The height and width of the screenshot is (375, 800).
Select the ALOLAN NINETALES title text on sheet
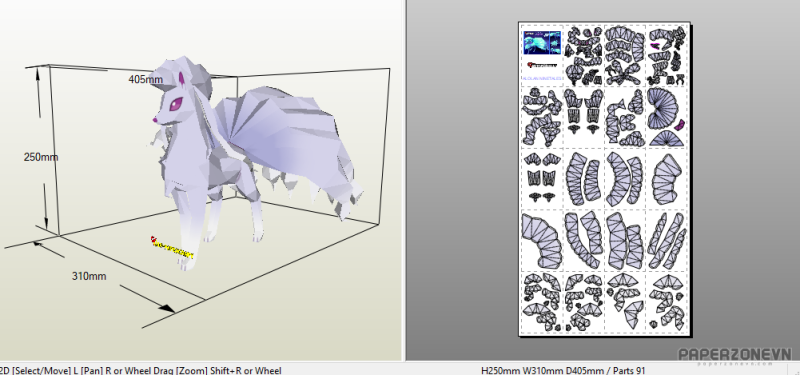click(542, 79)
